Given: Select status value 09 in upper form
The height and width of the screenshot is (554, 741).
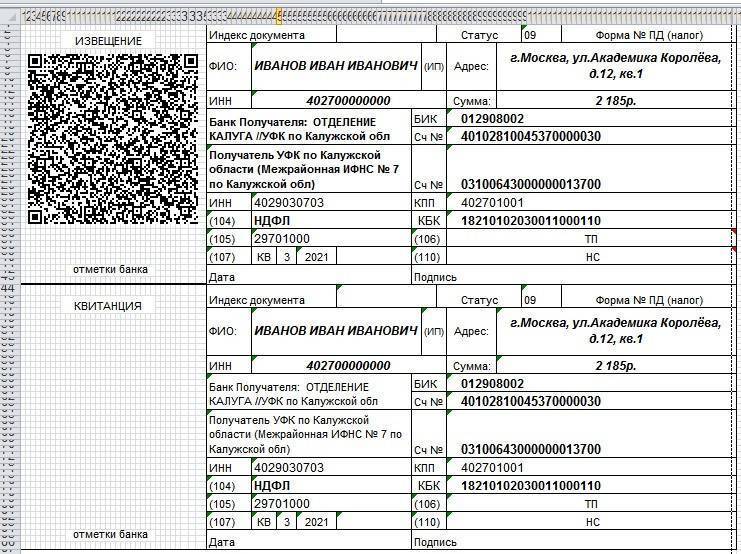Looking at the screenshot, I should click(x=530, y=35).
